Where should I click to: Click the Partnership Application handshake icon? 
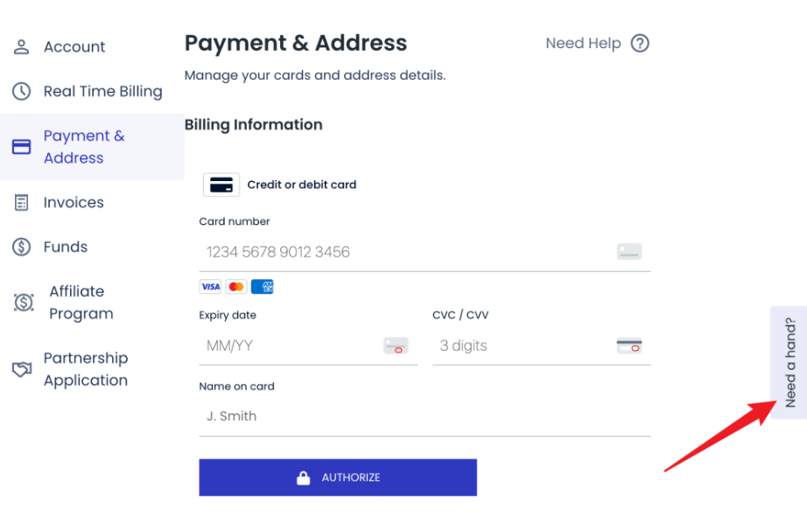22,369
